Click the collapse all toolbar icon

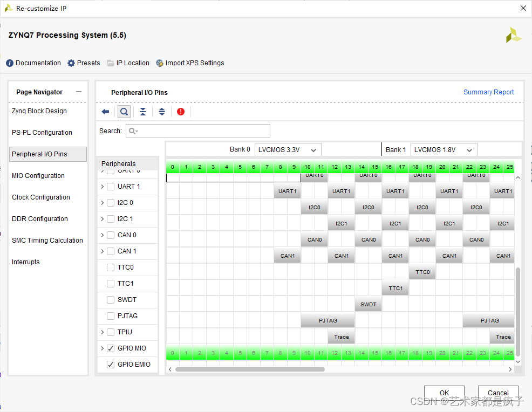[143, 112]
